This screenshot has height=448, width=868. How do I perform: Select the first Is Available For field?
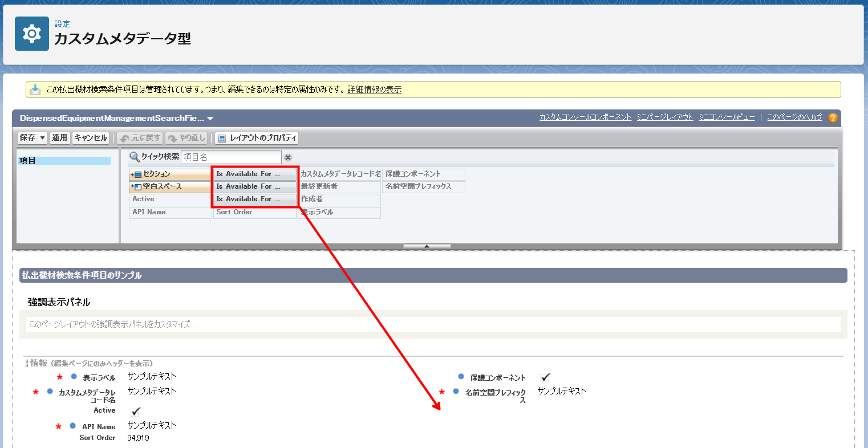(254, 174)
